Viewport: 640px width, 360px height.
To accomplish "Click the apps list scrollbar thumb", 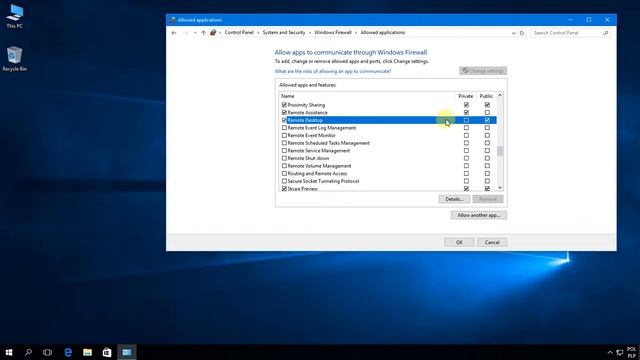I will [500, 151].
